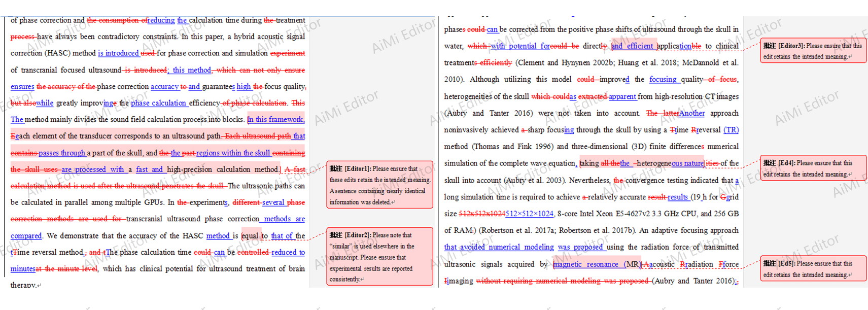Select the Editor2 comment about "similar"
Screen dimensions: 868x310
tap(379, 257)
